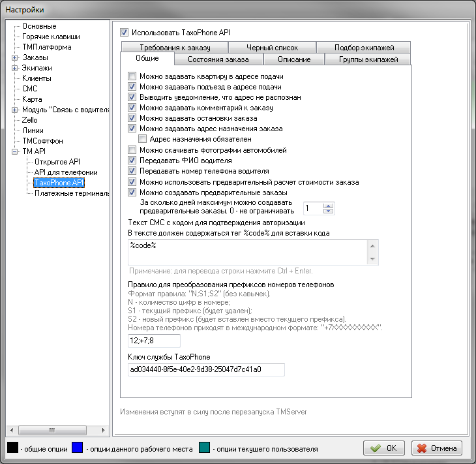
Task: Click the red X Отмена button
Action: (437, 448)
